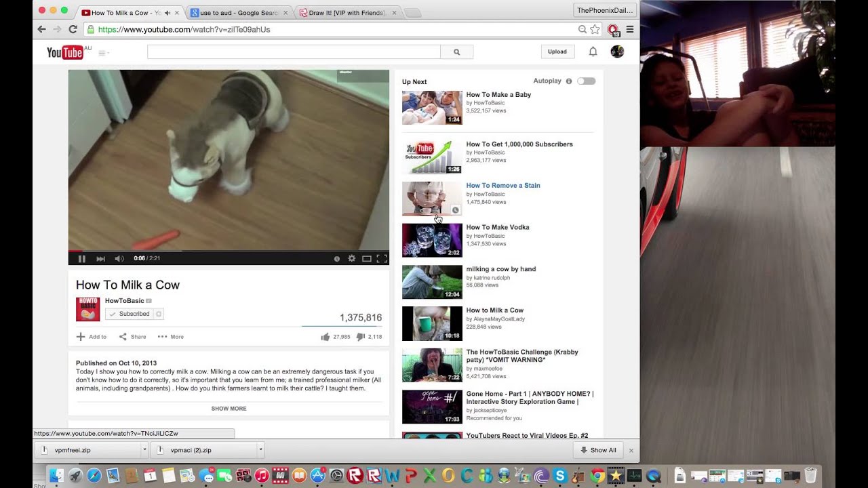Open The HowToBasic Challenge video link

point(521,356)
